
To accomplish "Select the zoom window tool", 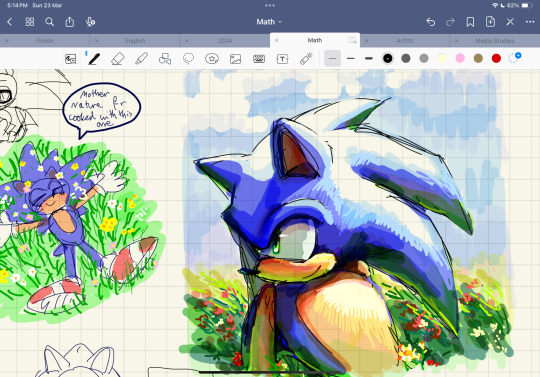I will [71, 59].
